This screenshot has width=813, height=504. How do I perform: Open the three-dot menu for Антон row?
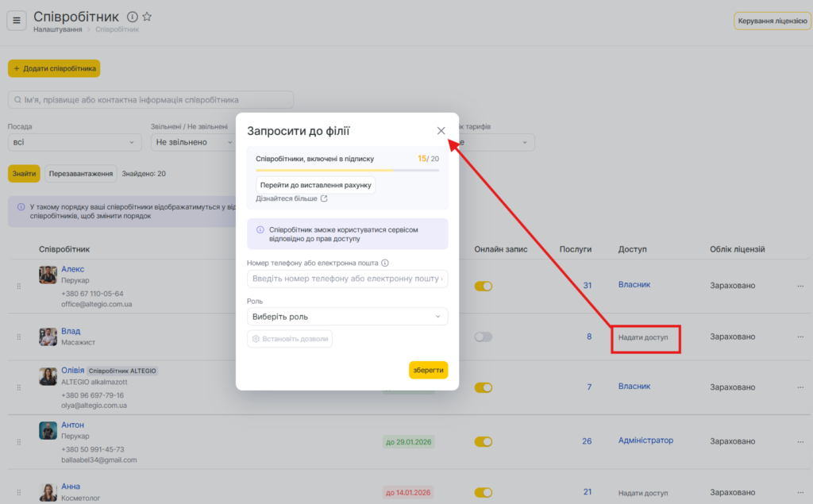point(800,441)
